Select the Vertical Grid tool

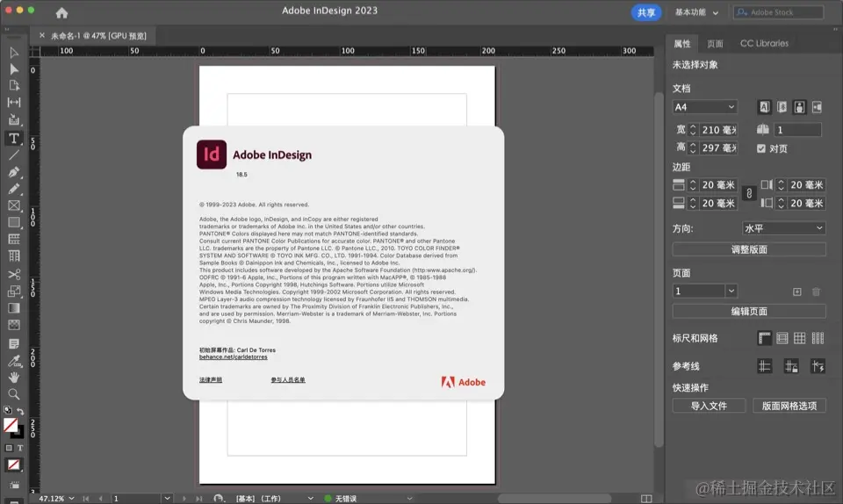click(14, 256)
